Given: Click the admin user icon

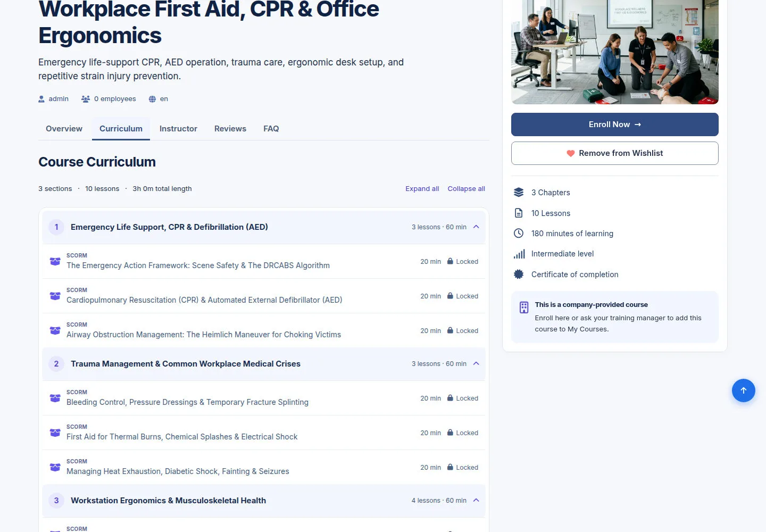Looking at the screenshot, I should point(41,99).
